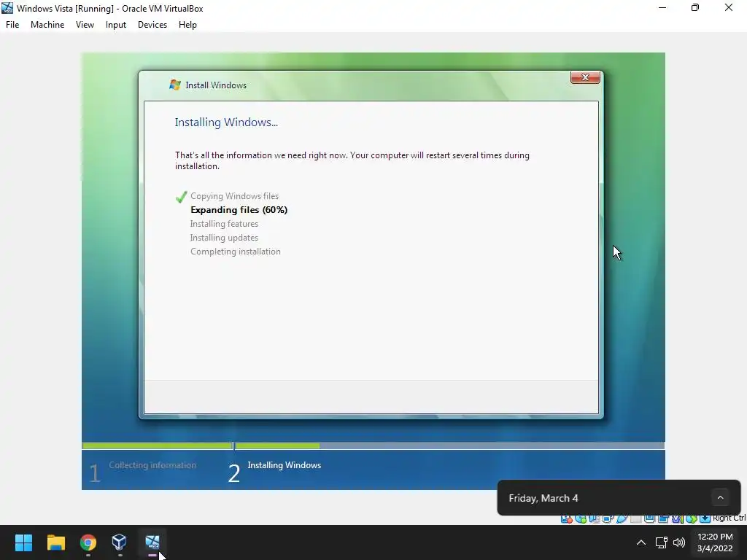Open the Devices menu

(152, 25)
